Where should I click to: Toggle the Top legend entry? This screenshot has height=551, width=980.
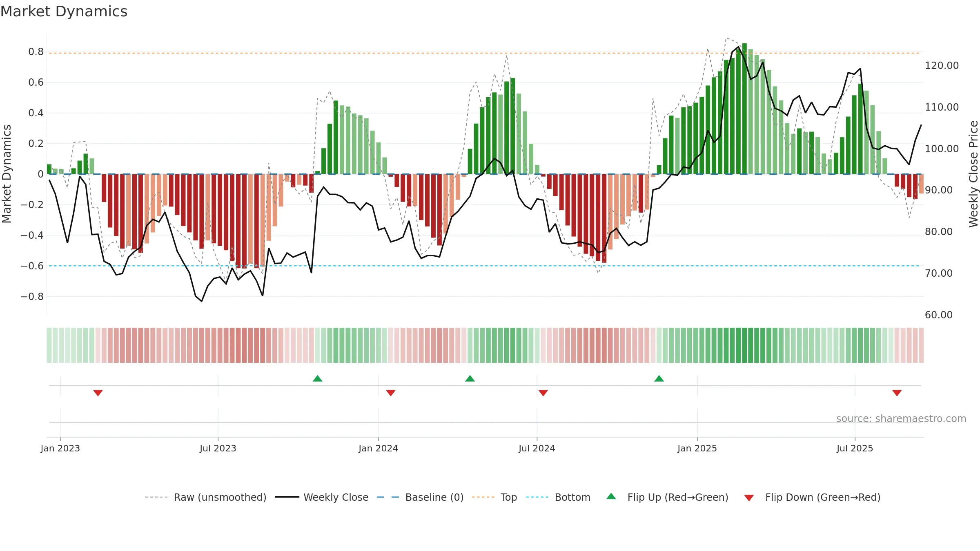click(494, 497)
